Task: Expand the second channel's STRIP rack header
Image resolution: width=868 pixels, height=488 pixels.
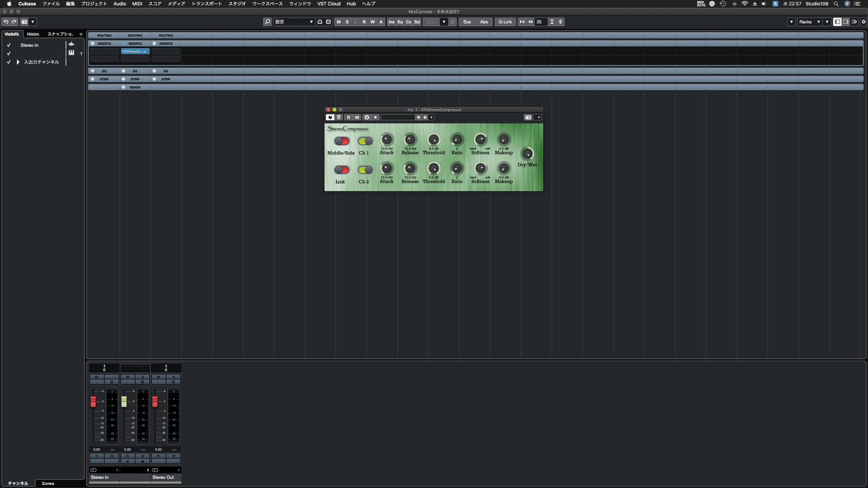Action: point(135,79)
